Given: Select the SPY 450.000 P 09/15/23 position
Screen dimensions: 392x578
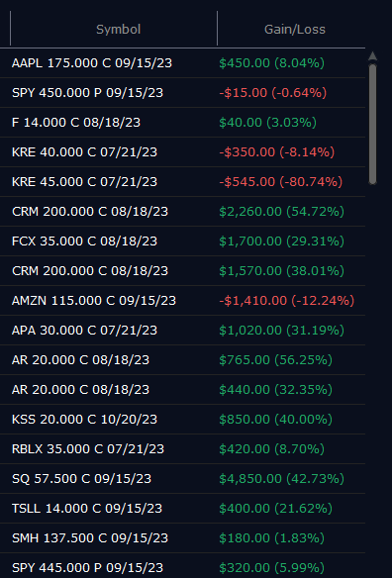Looking at the screenshot, I should pos(182,92).
